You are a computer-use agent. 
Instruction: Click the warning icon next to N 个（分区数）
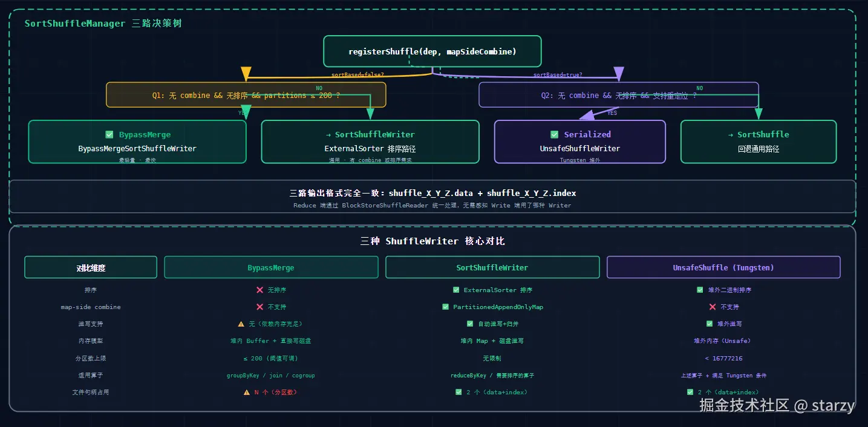(x=247, y=393)
